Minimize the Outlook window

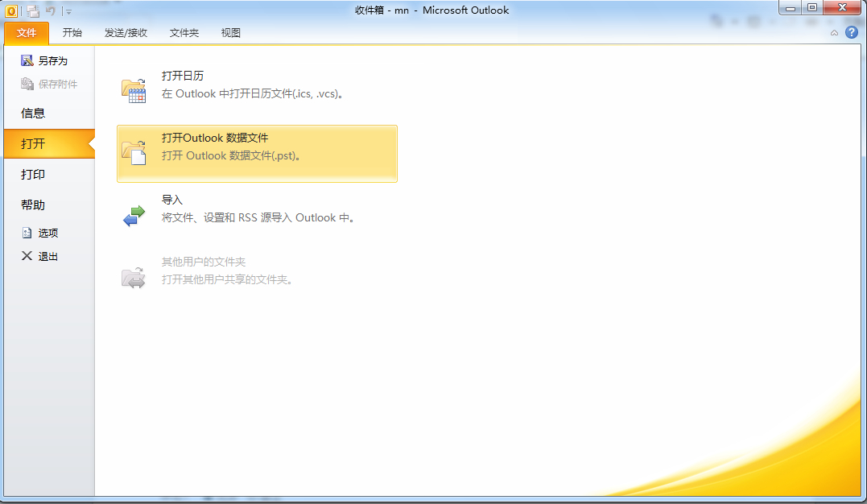coord(791,8)
